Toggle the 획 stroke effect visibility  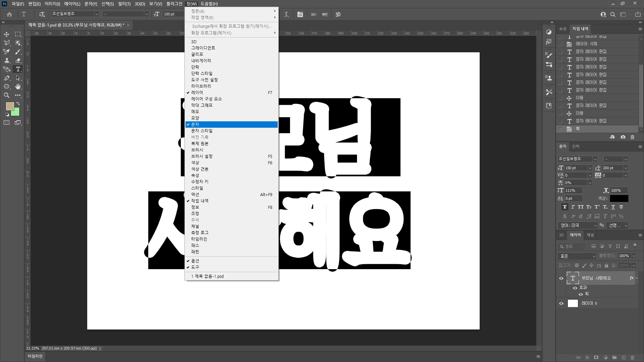tap(581, 294)
